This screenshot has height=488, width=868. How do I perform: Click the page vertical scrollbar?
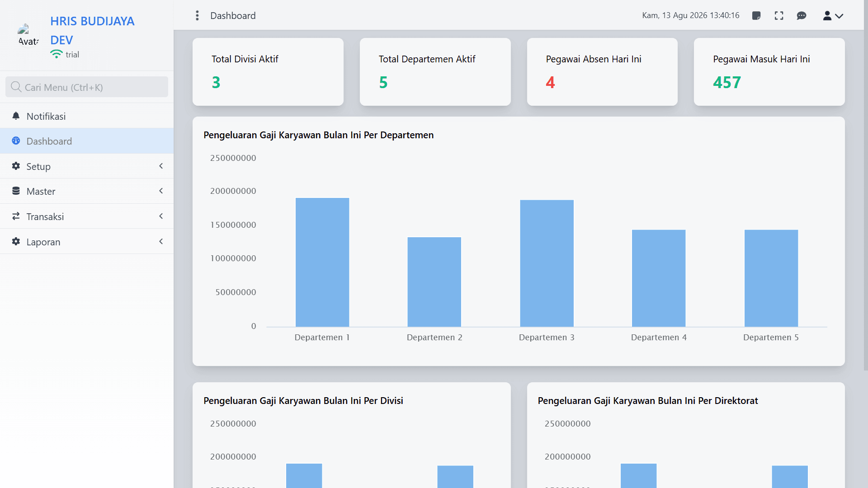[866, 185]
